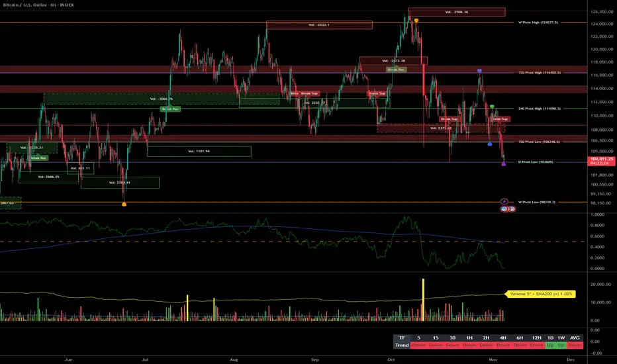Select the W Pivot High (124277.5) label
617x364 pixels.
(538, 23)
